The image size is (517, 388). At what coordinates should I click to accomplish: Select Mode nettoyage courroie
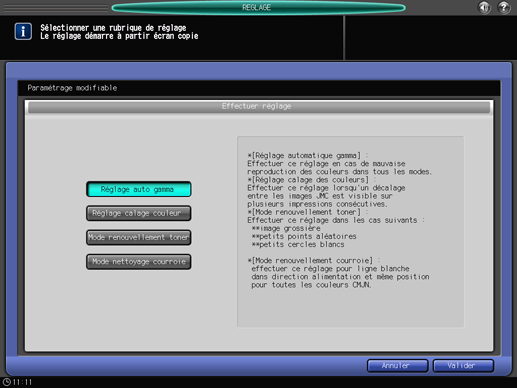pos(139,262)
